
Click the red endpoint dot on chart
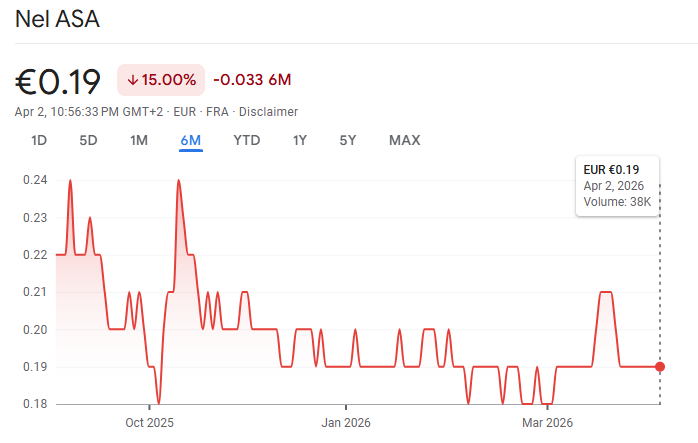point(660,367)
